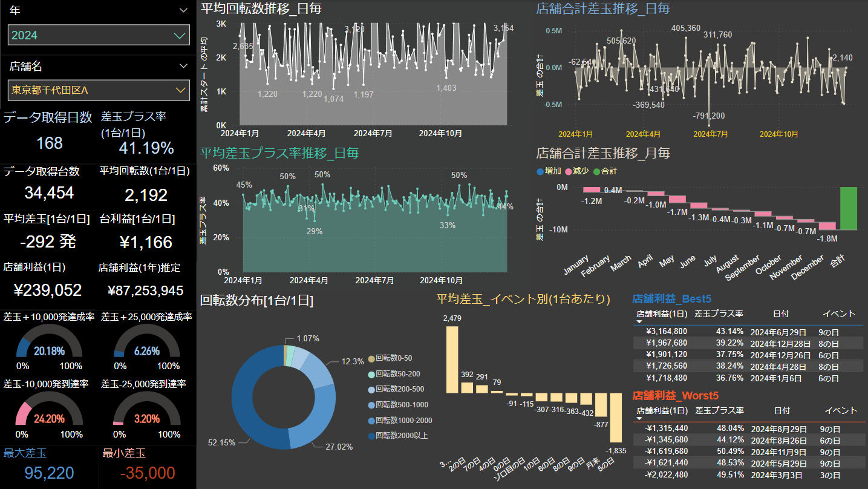Select the 回転数2000以上 legend dot
This screenshot has width=868, height=489.
[x=371, y=436]
